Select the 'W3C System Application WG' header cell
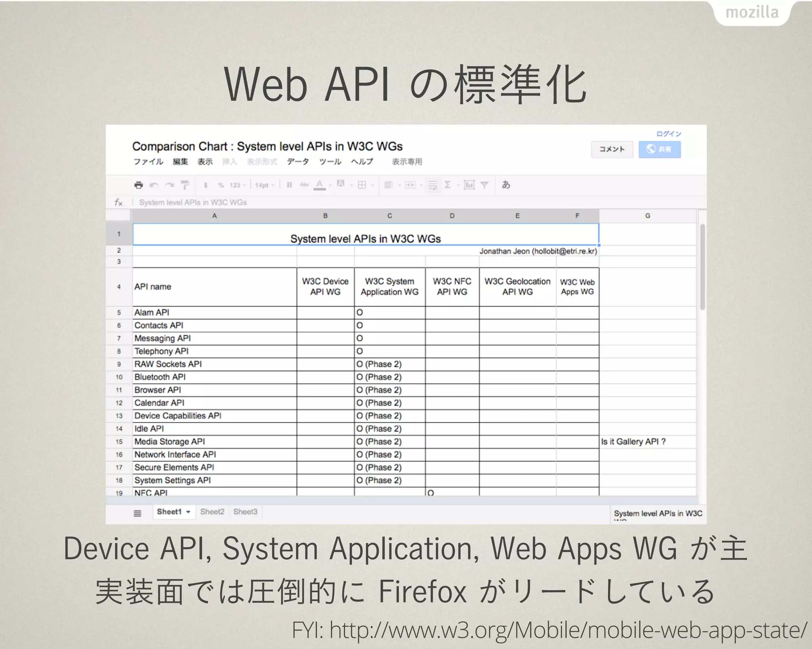This screenshot has height=649, width=812. click(x=390, y=287)
